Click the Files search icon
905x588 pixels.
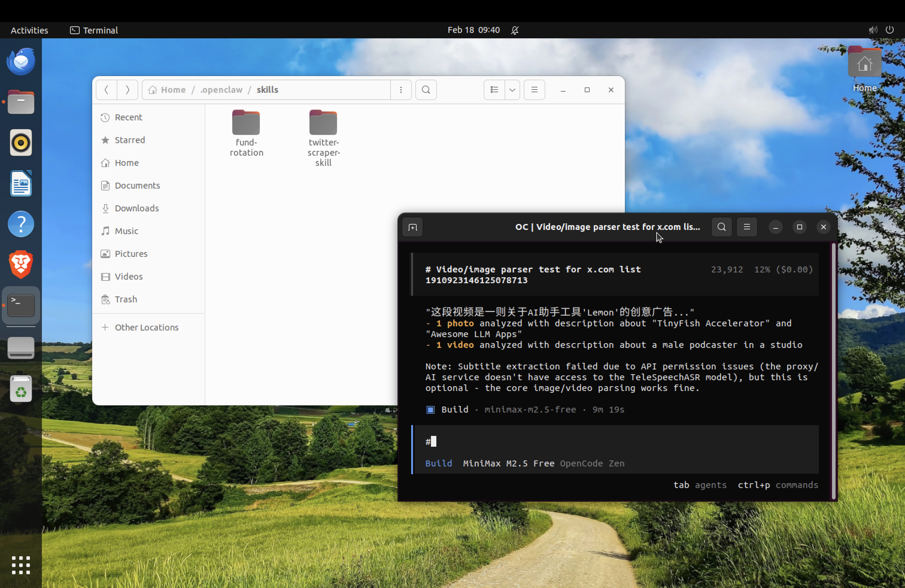coord(426,90)
